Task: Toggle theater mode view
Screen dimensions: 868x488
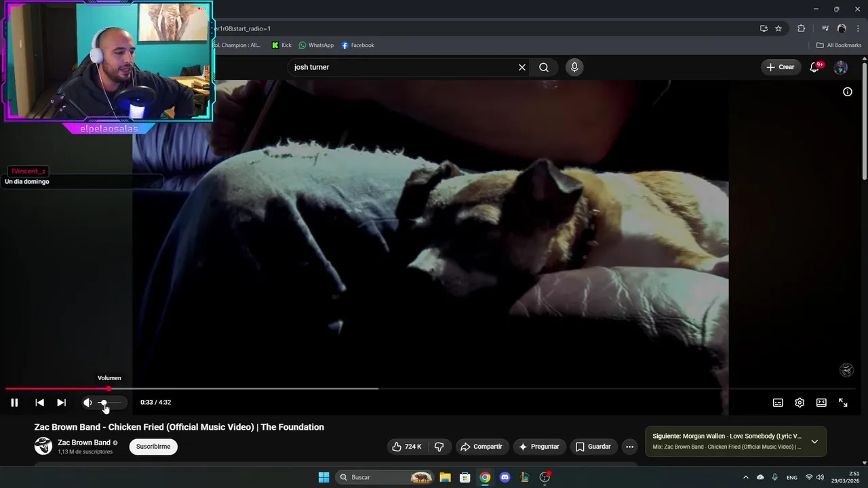Action: coord(821,403)
